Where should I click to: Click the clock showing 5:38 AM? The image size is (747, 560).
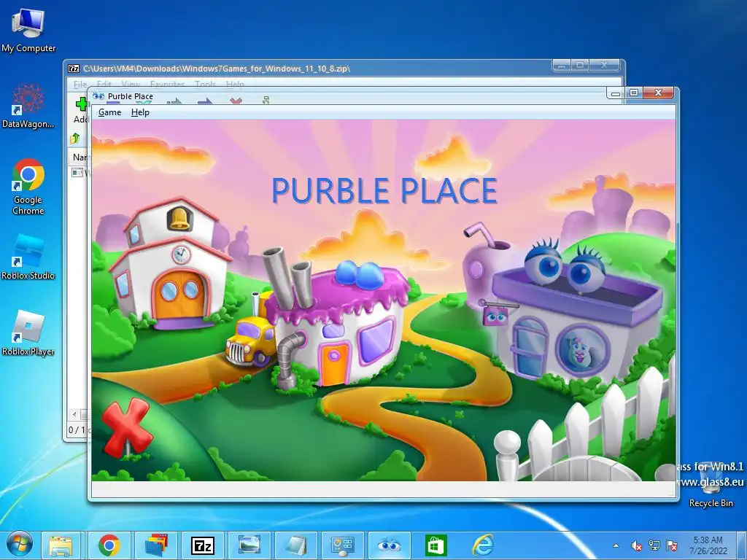pos(708,545)
